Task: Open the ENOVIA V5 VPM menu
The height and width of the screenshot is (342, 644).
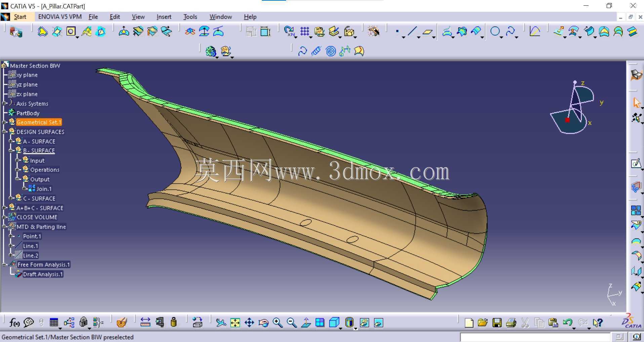Action: coord(60,17)
